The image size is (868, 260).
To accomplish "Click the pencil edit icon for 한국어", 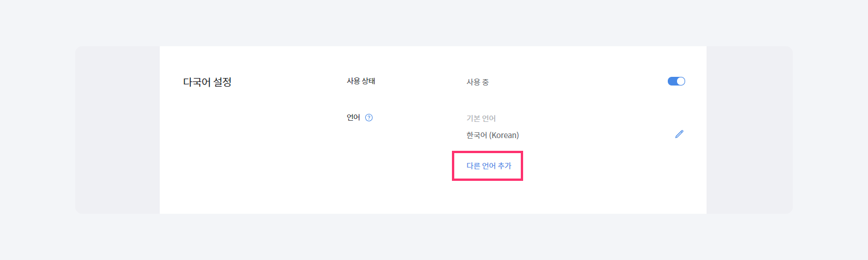I will 679,134.
